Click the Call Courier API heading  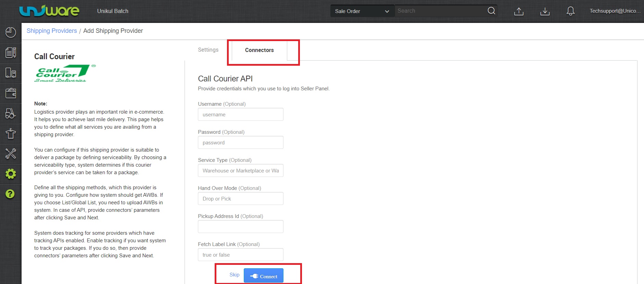[225, 79]
